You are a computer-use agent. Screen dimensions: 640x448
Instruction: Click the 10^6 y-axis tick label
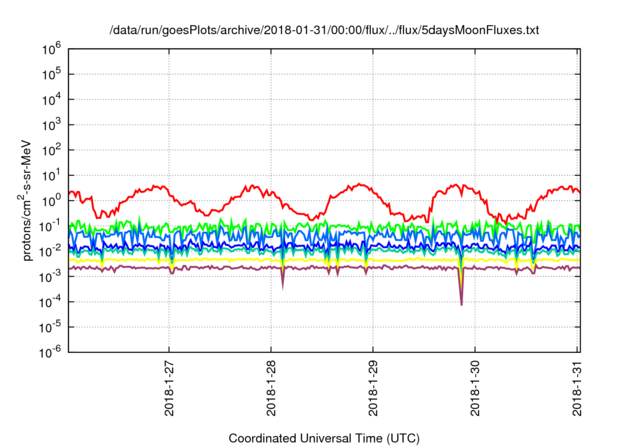51,49
